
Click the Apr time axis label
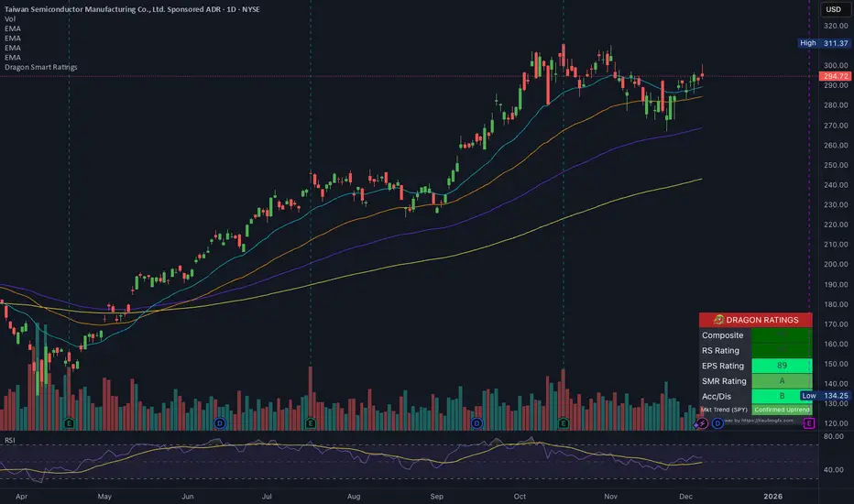point(21,497)
